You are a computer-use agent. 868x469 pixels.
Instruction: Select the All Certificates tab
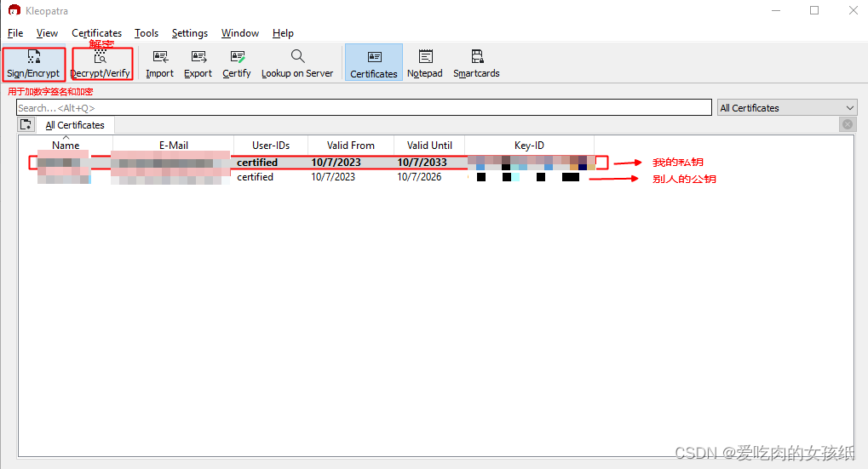click(x=75, y=125)
